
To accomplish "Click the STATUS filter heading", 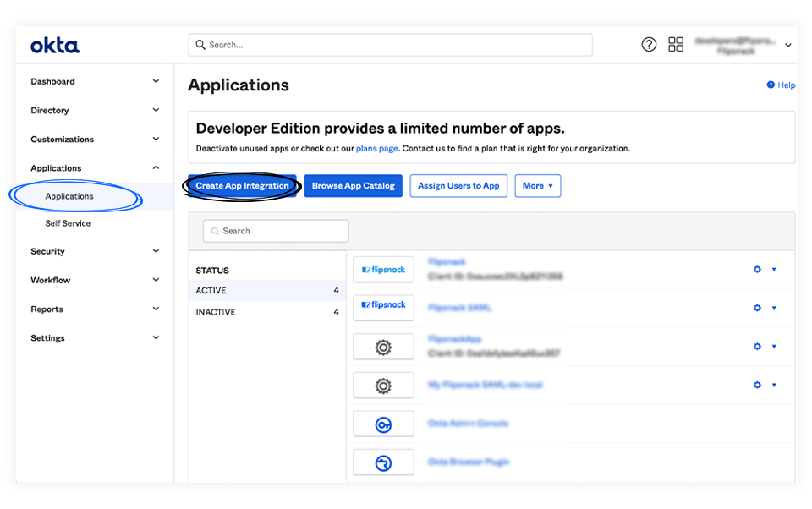I will [212, 271].
